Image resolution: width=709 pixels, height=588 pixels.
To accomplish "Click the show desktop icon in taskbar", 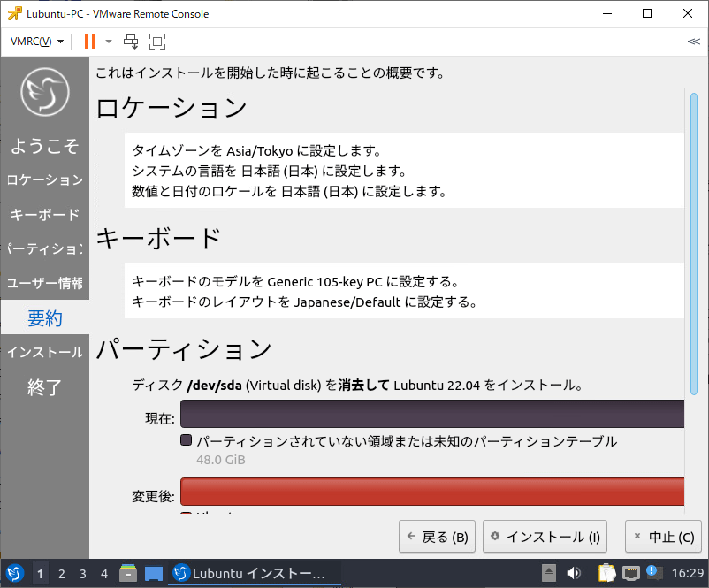I will [x=154, y=574].
